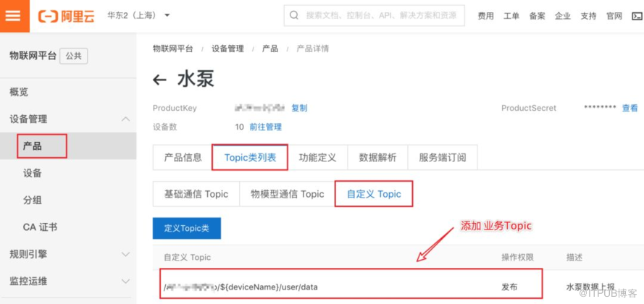Expand the 规则引擎 sidebar section
The image size is (644, 304).
click(68, 254)
